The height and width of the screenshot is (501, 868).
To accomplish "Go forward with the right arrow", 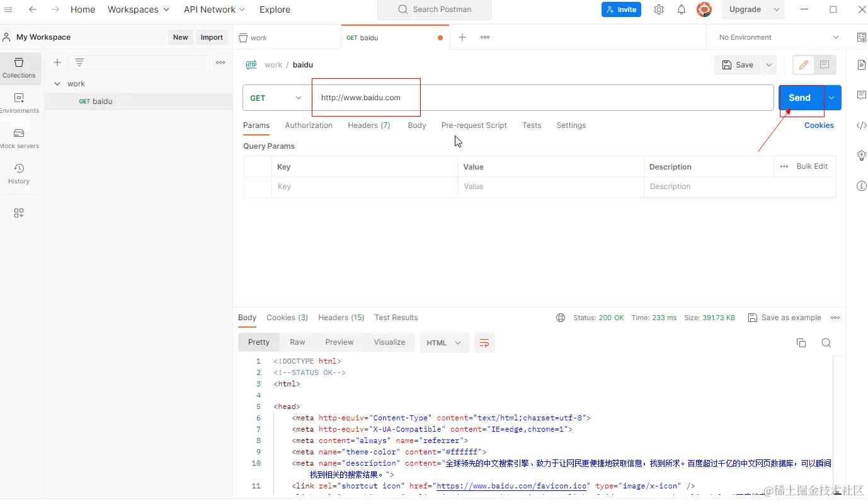I will click(x=55, y=9).
